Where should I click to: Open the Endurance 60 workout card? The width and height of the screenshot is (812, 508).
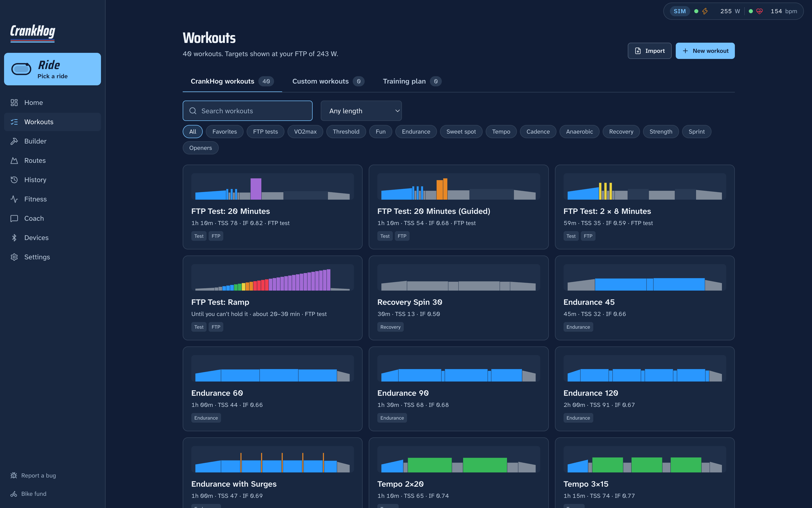pos(273,389)
